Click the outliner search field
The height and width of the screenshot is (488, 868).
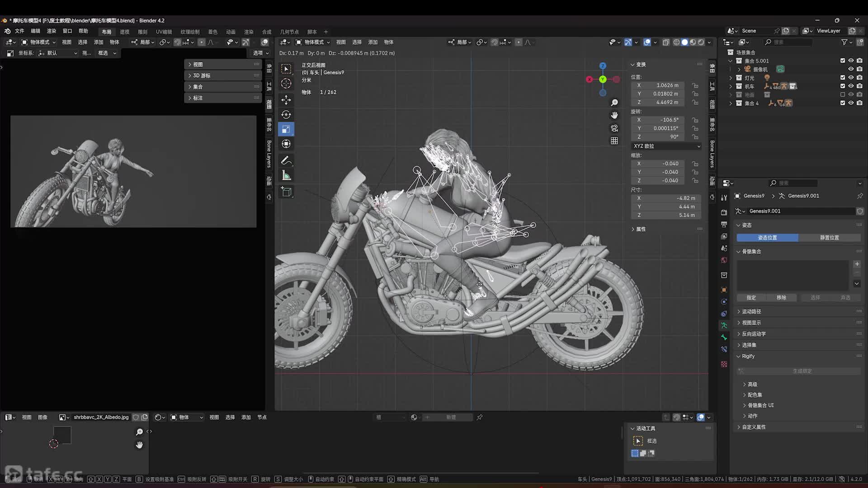(x=789, y=42)
